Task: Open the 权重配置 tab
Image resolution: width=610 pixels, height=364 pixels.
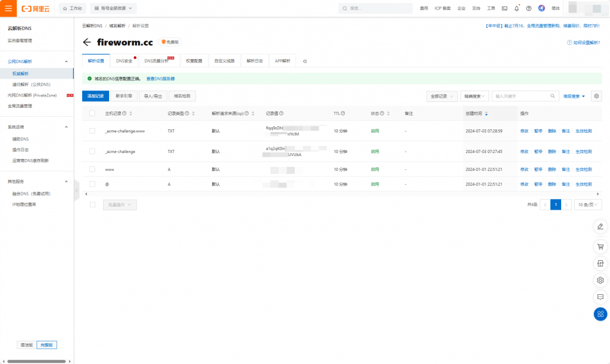Action: 194,61
